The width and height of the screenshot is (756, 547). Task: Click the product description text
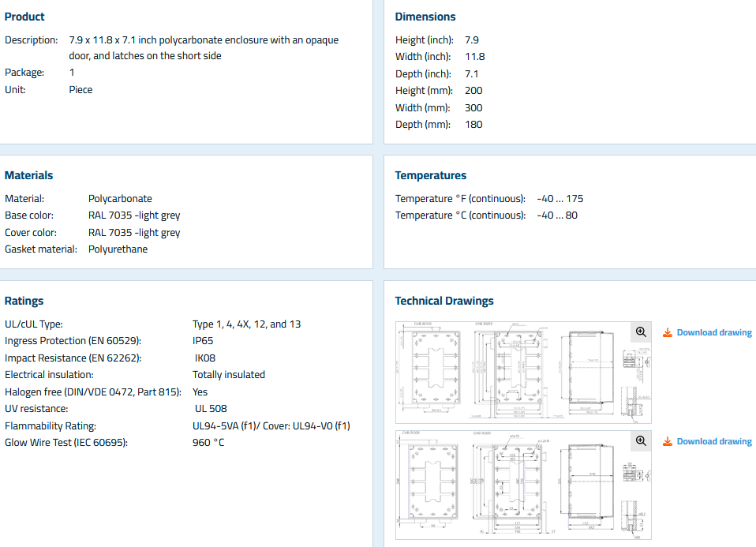pos(204,47)
